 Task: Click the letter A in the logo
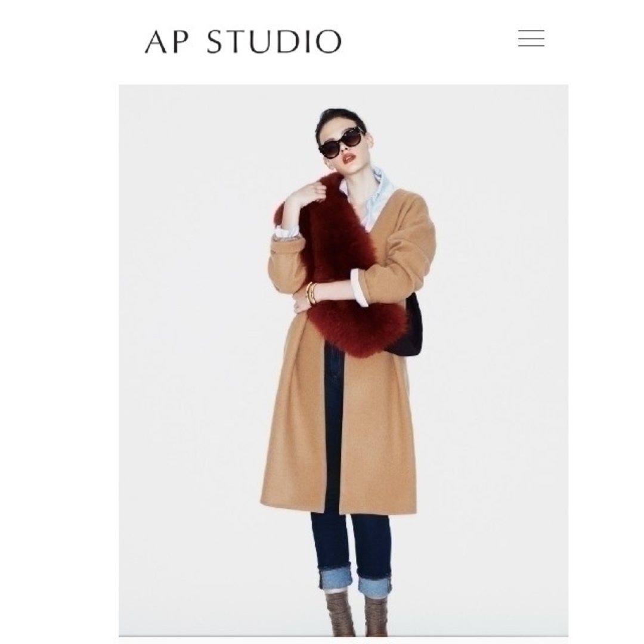point(156,42)
